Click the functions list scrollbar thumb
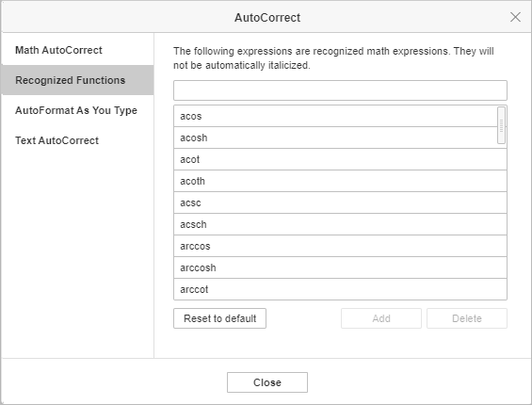Screen dimensions: 532x405 tap(501, 125)
